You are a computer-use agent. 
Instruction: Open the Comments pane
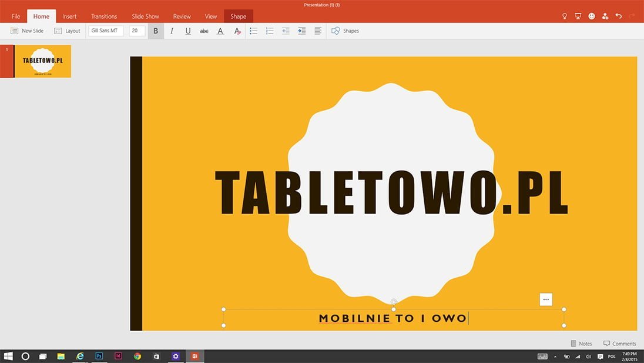coord(619,344)
